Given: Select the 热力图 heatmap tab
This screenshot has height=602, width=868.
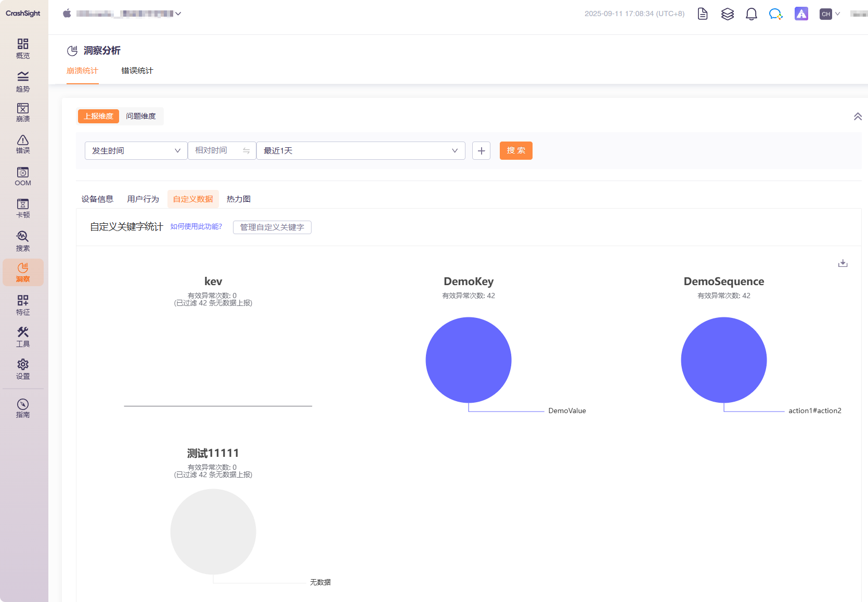Looking at the screenshot, I should pos(239,199).
